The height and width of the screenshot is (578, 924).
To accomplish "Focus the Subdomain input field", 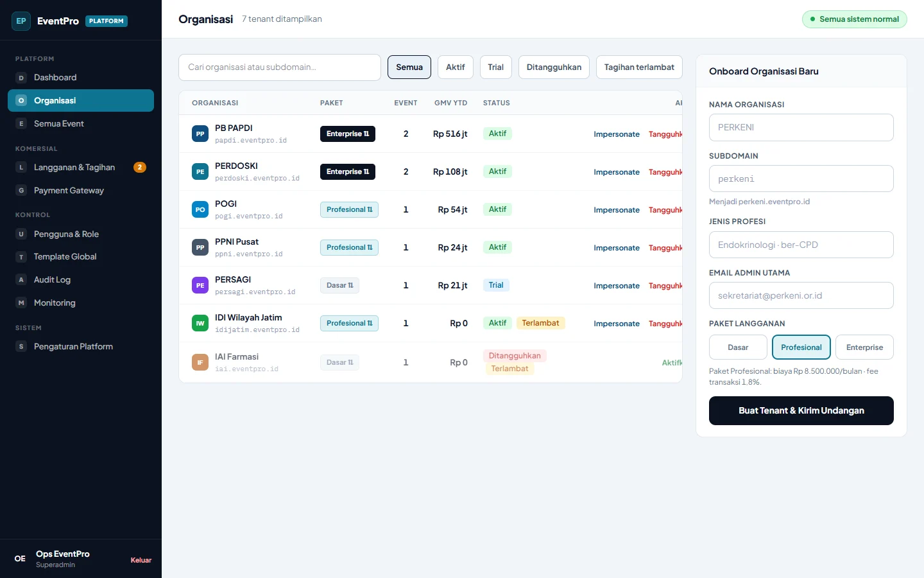I will (x=801, y=179).
